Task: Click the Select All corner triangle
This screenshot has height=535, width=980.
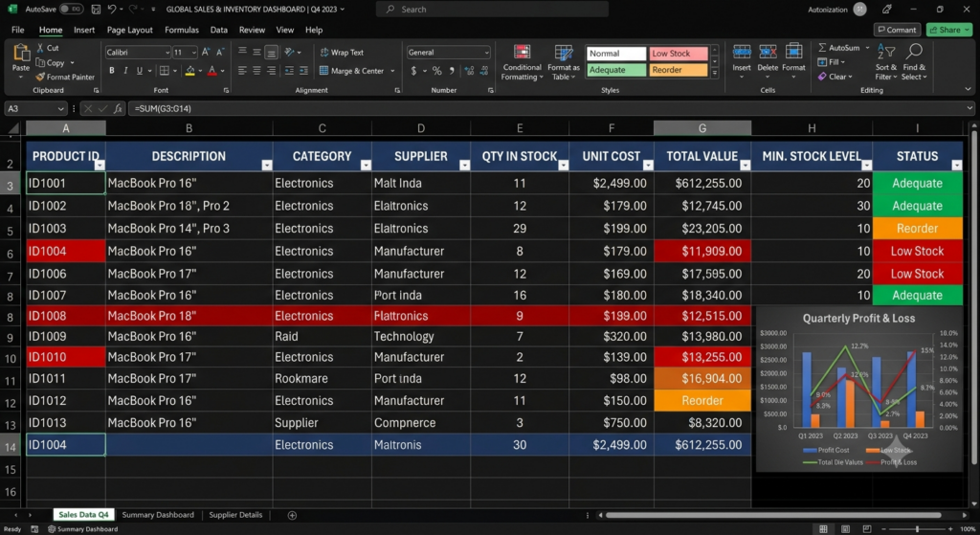Action: pyautogui.click(x=13, y=128)
